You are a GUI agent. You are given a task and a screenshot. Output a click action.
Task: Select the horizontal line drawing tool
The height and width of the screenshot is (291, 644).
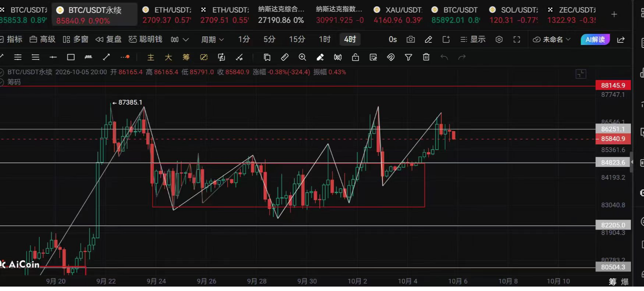pos(53,57)
